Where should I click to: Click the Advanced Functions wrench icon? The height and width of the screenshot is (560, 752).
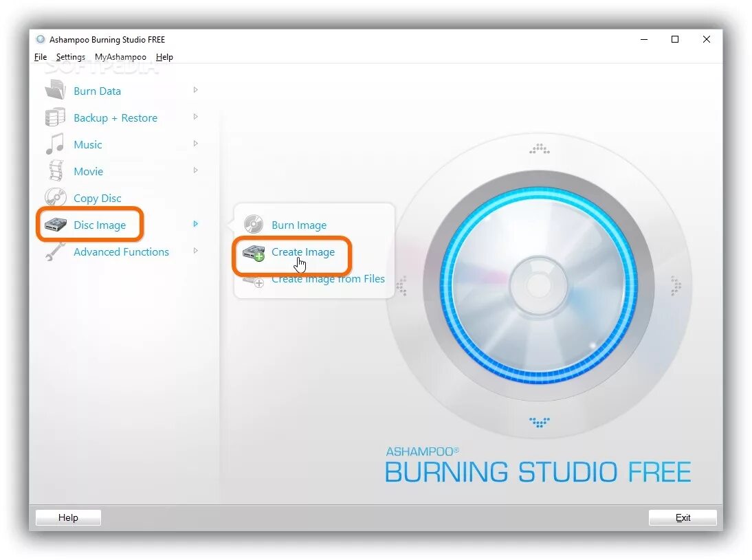click(x=55, y=251)
